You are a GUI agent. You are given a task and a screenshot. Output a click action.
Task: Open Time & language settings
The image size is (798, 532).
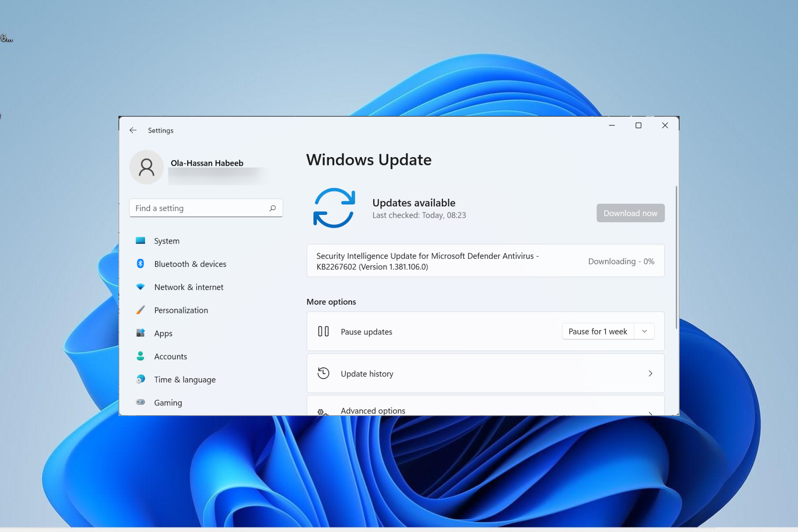tap(184, 379)
